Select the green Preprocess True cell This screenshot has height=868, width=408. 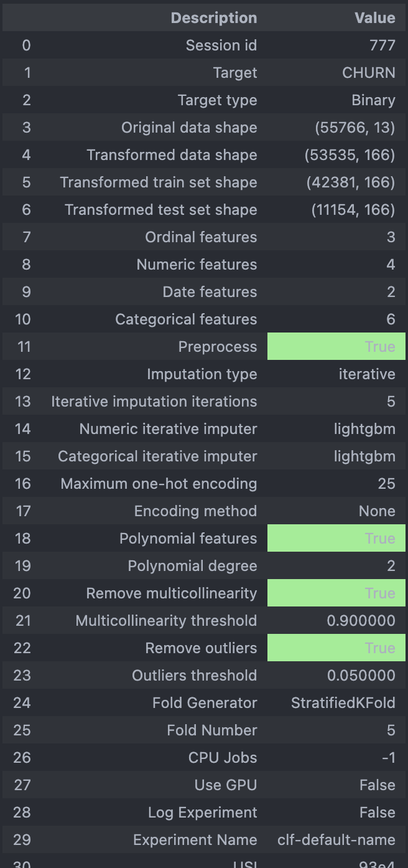click(x=336, y=347)
